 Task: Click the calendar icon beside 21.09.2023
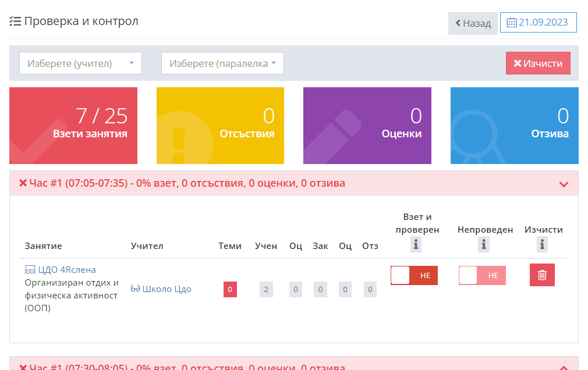[x=512, y=23]
